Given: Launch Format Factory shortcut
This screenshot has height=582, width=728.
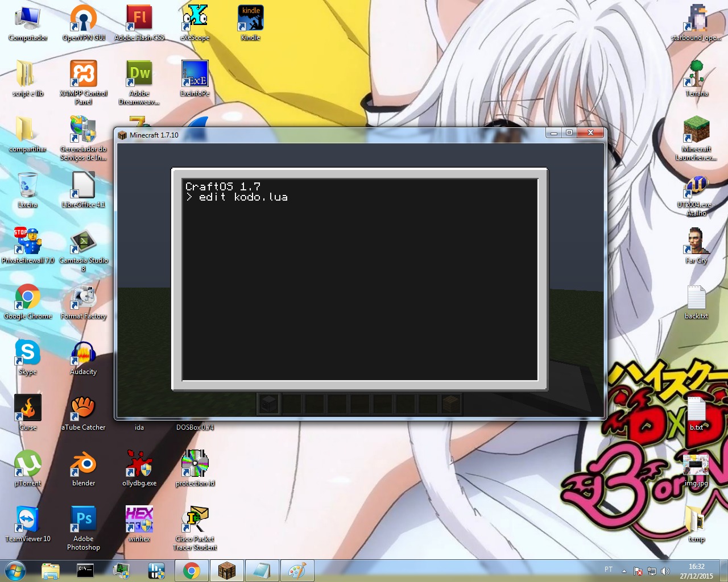Looking at the screenshot, I should click(x=84, y=301).
